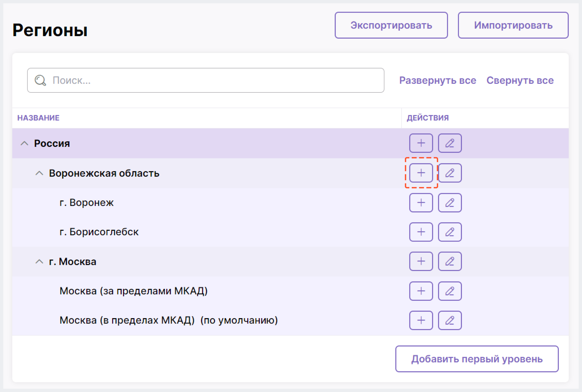
Task: Select the Россия row name
Action: pyautogui.click(x=52, y=144)
